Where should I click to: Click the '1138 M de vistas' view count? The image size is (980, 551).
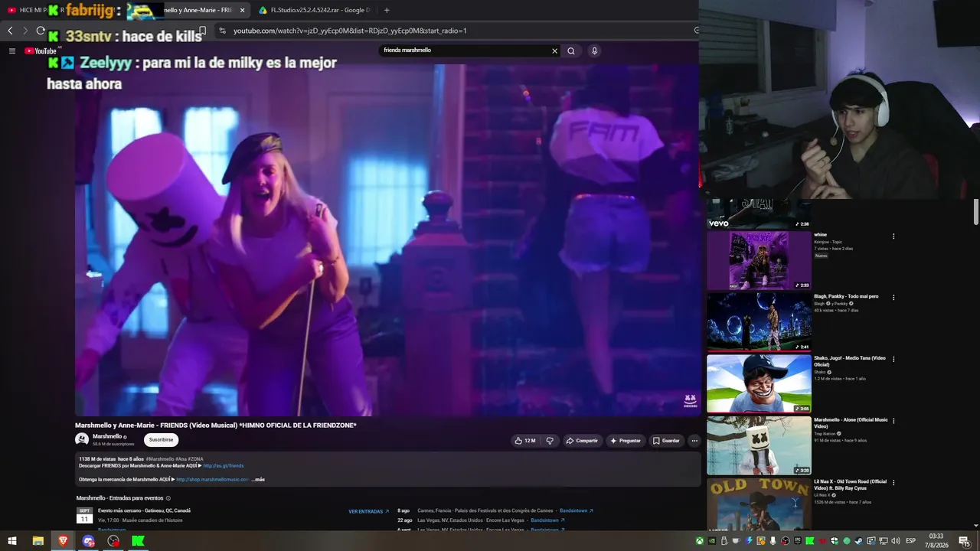pos(97,459)
